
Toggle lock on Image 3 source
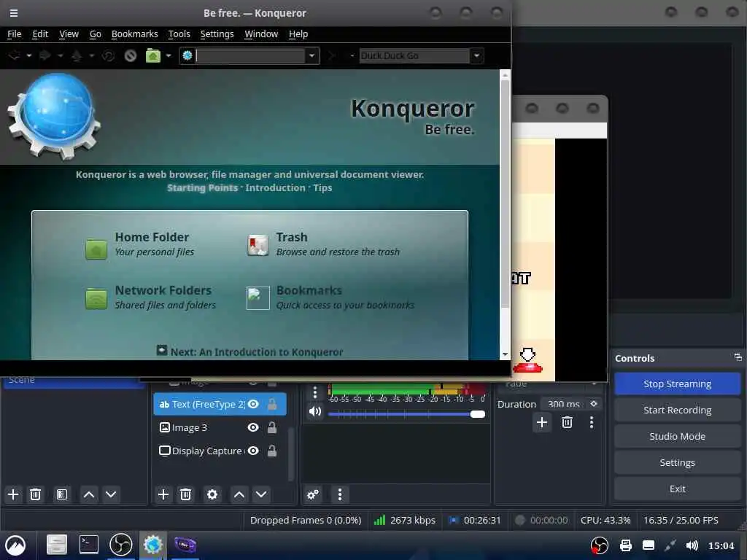(272, 427)
